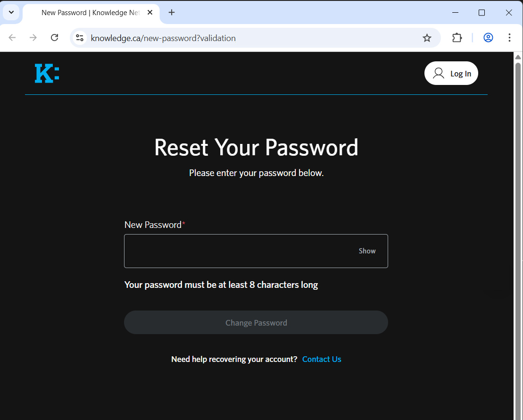This screenshot has height=420, width=523.
Task: Focus the New Password input field
Action: click(236, 251)
